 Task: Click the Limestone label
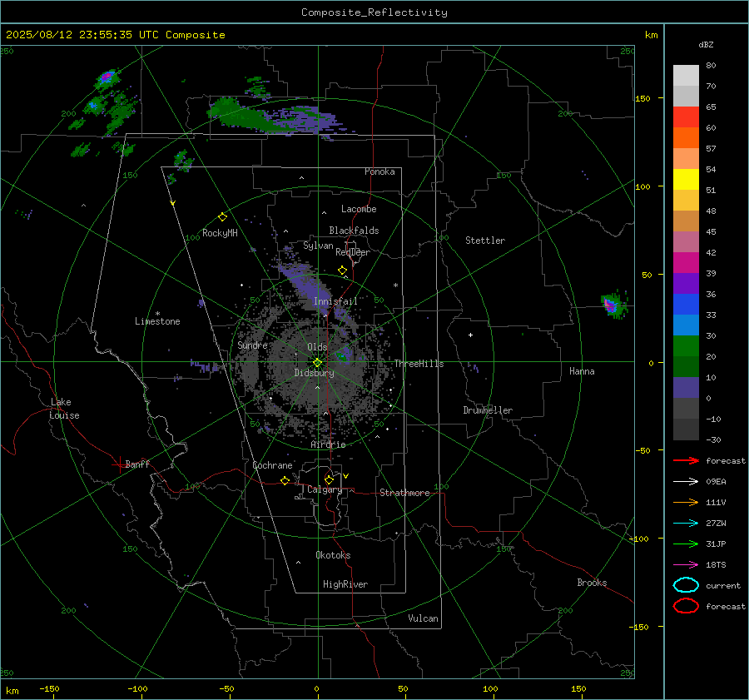pyautogui.click(x=157, y=321)
